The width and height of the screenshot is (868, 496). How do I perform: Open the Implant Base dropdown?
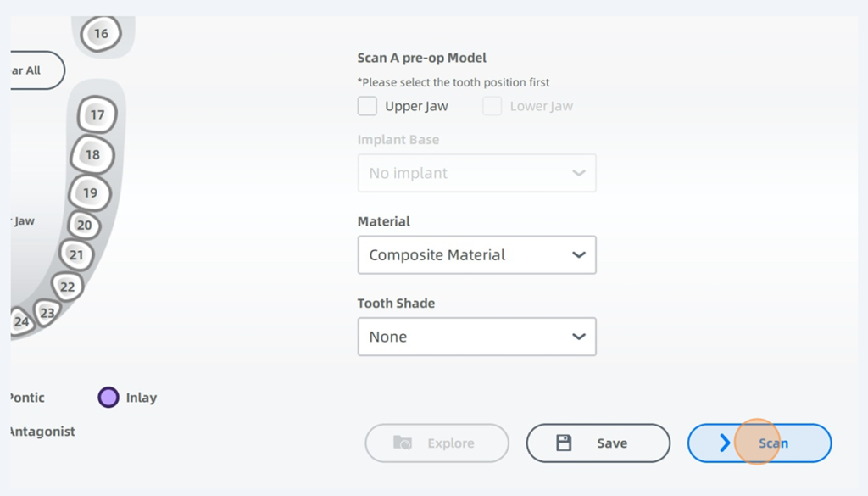coord(476,173)
